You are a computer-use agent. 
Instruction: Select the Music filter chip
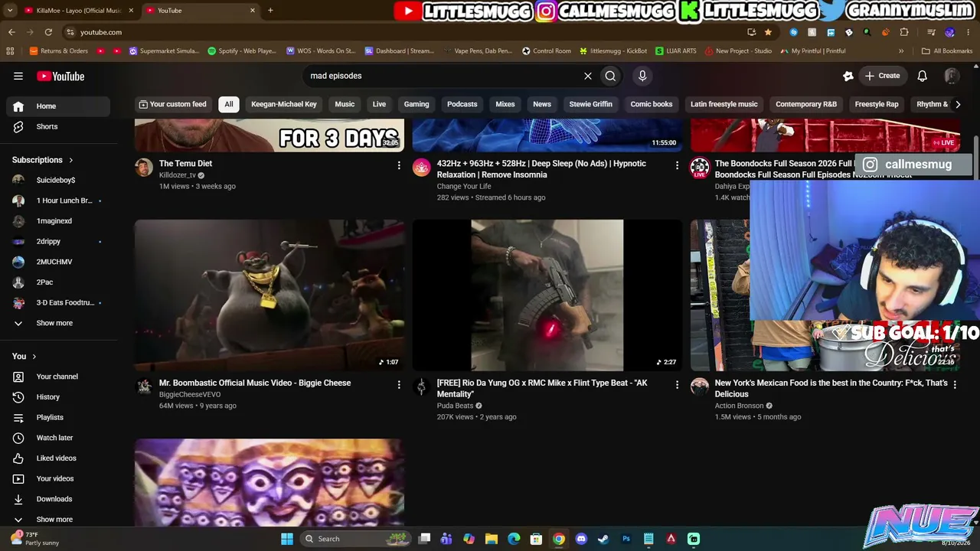click(x=345, y=104)
